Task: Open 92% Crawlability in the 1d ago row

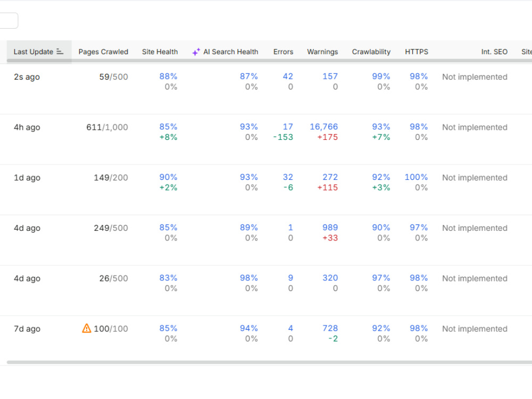Action: (381, 177)
